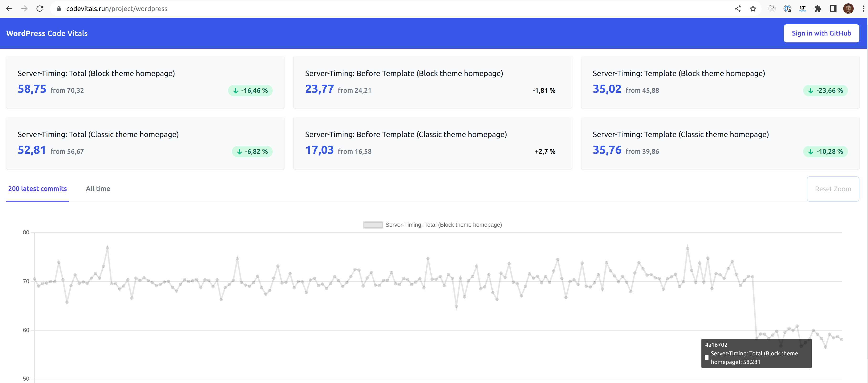Open the Chrome profile avatar

(848, 9)
